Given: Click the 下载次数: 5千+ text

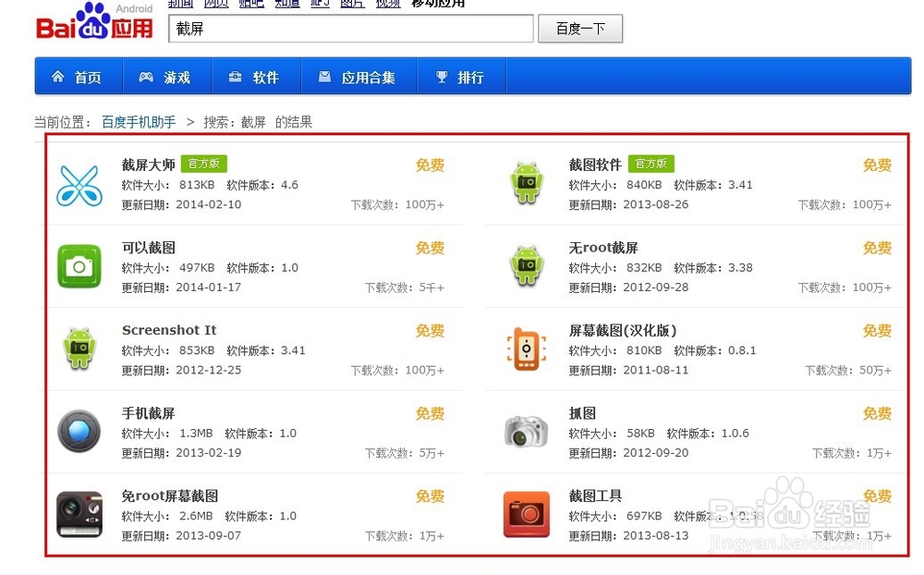Looking at the screenshot, I should [x=405, y=287].
